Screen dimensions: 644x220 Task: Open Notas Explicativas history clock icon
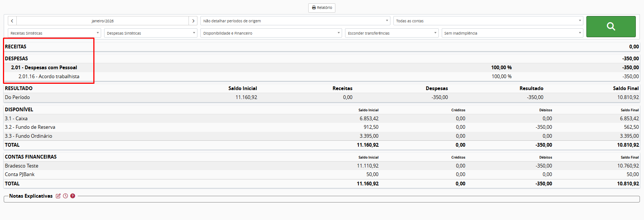(65, 196)
